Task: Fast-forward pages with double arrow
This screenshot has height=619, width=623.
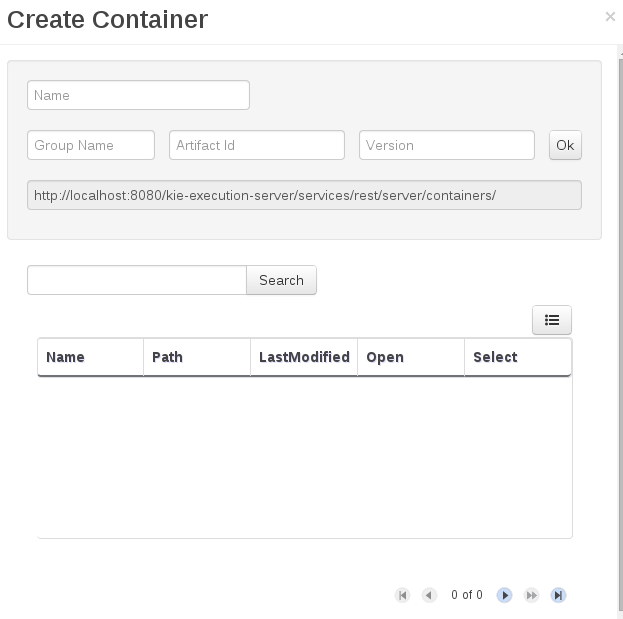Action: tap(531, 595)
